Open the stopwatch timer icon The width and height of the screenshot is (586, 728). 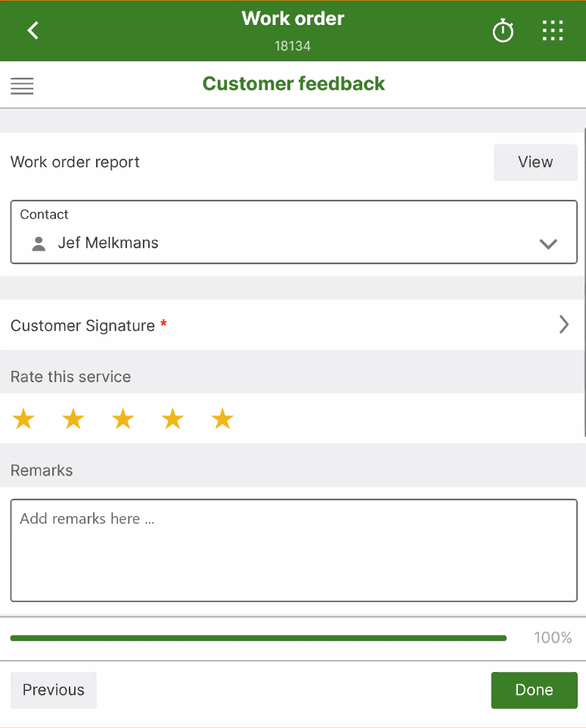coord(503,31)
